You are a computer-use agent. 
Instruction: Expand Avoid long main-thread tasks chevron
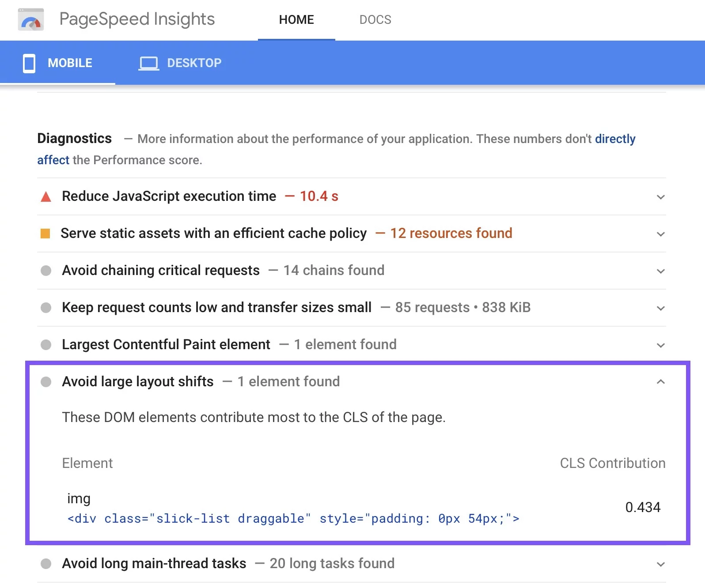[x=661, y=564]
